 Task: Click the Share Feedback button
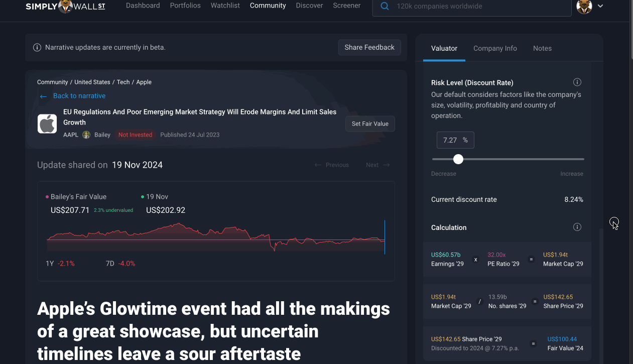coord(369,47)
